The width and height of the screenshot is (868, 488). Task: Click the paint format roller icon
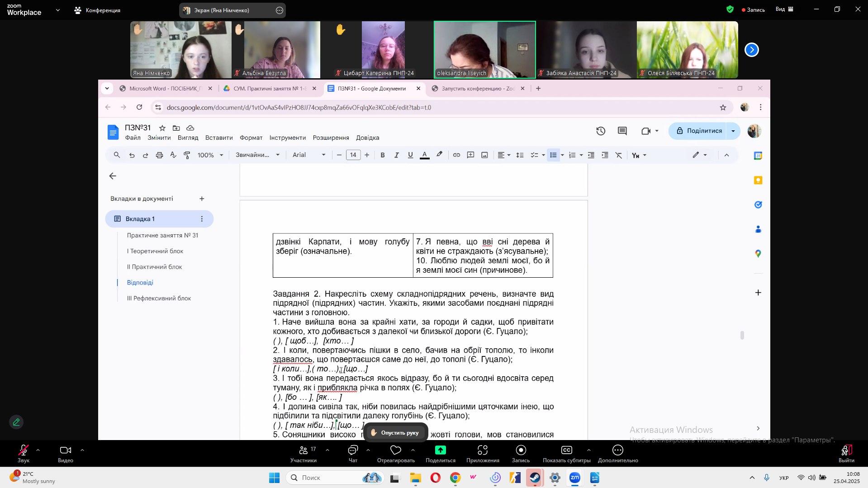(x=187, y=155)
